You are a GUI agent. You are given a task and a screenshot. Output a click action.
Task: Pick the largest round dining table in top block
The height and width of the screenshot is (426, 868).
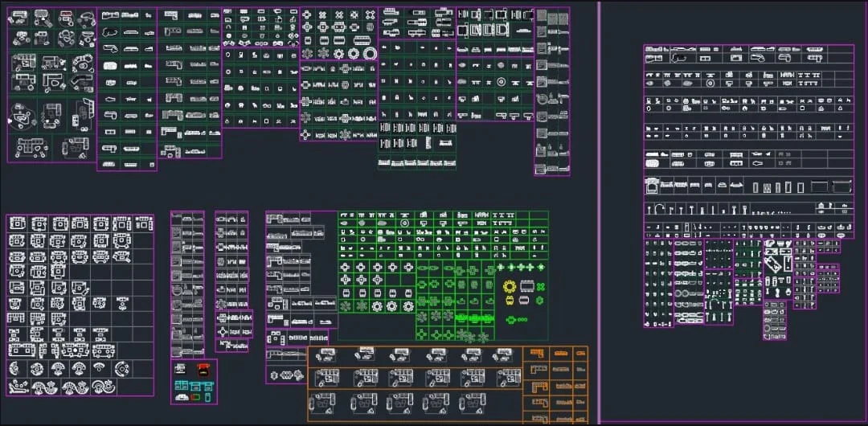click(x=371, y=54)
